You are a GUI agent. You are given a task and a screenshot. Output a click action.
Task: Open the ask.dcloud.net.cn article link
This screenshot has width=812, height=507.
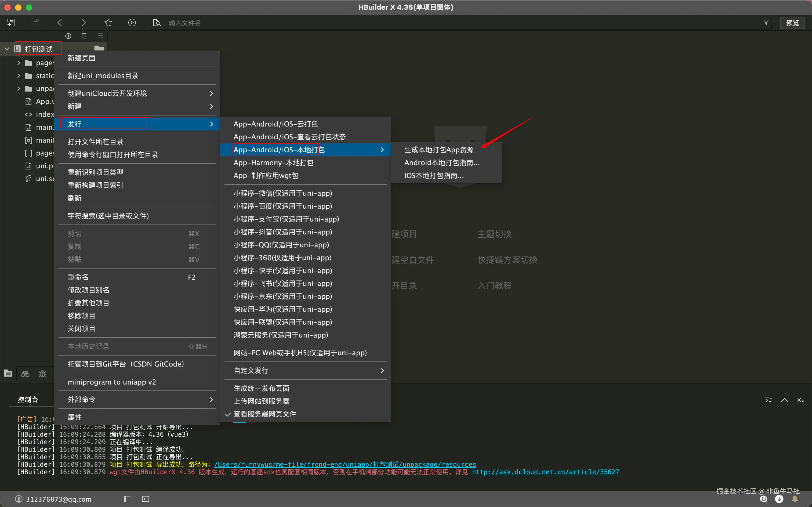click(545, 472)
